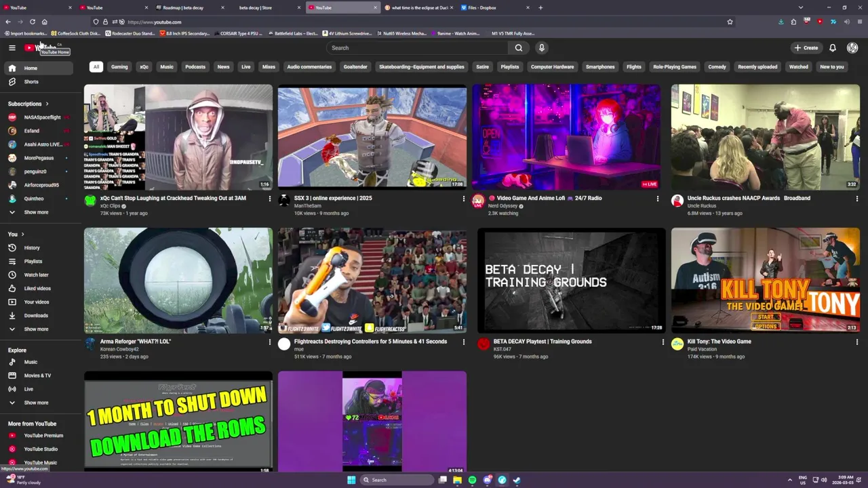The height and width of the screenshot is (488, 868).
Task: Select the Goaltender filter chip
Action: tap(355, 66)
